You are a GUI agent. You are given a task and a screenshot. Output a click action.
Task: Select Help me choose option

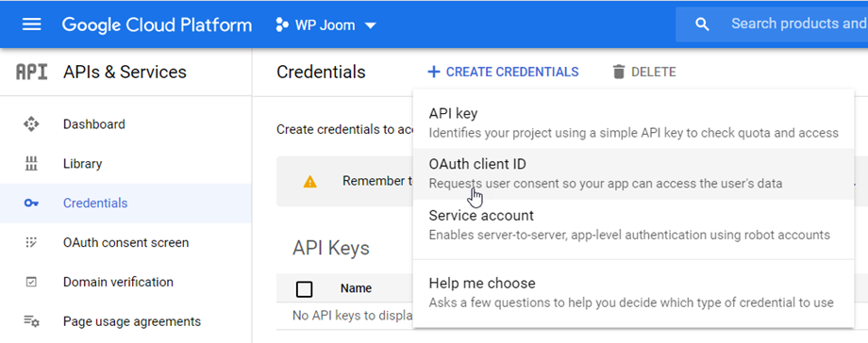click(633, 293)
